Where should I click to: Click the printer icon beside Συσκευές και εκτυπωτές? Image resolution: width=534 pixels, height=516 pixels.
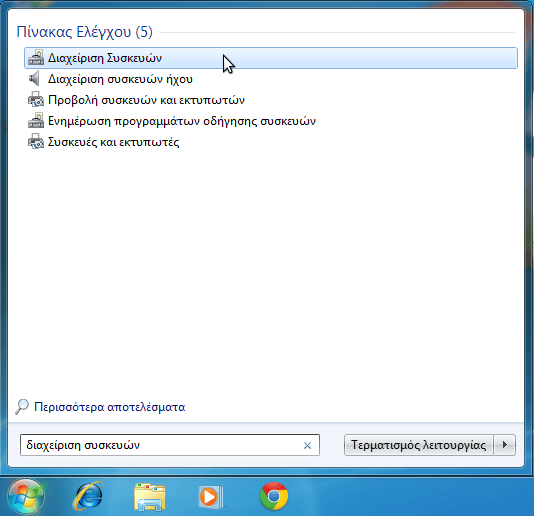point(36,141)
